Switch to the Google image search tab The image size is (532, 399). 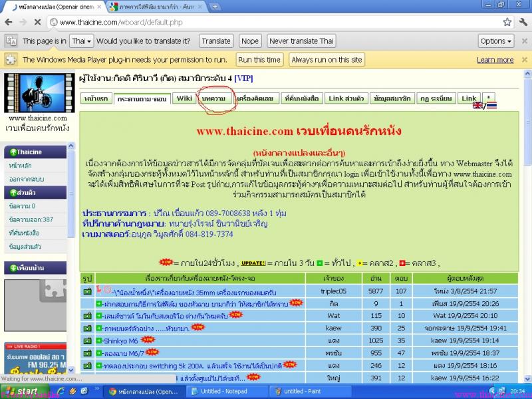[x=156, y=7]
